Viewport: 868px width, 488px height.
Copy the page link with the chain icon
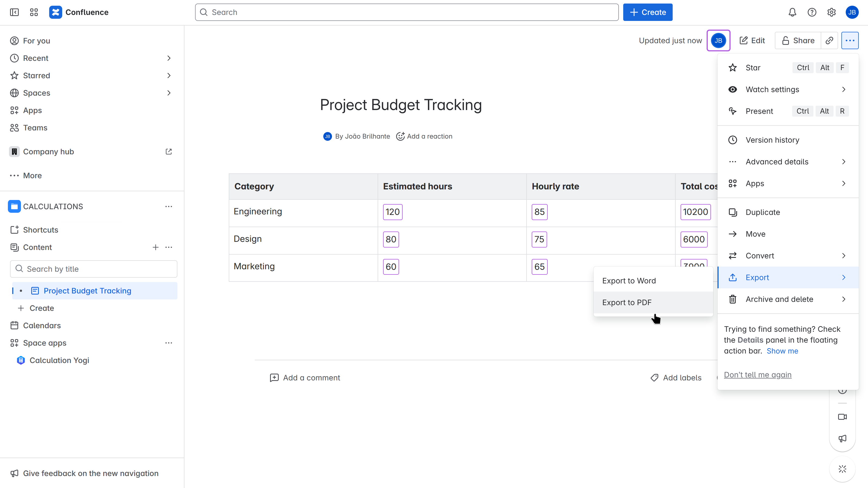pyautogui.click(x=829, y=40)
